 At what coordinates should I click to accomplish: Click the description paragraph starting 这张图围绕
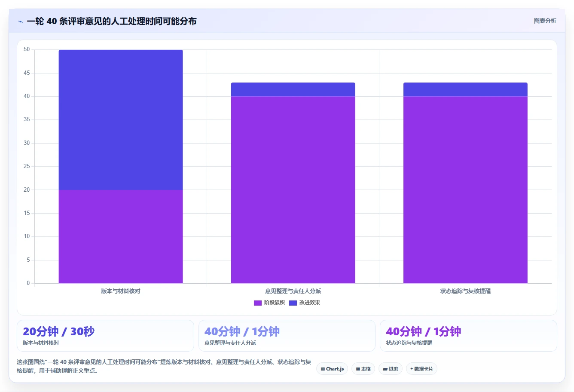(x=164, y=366)
